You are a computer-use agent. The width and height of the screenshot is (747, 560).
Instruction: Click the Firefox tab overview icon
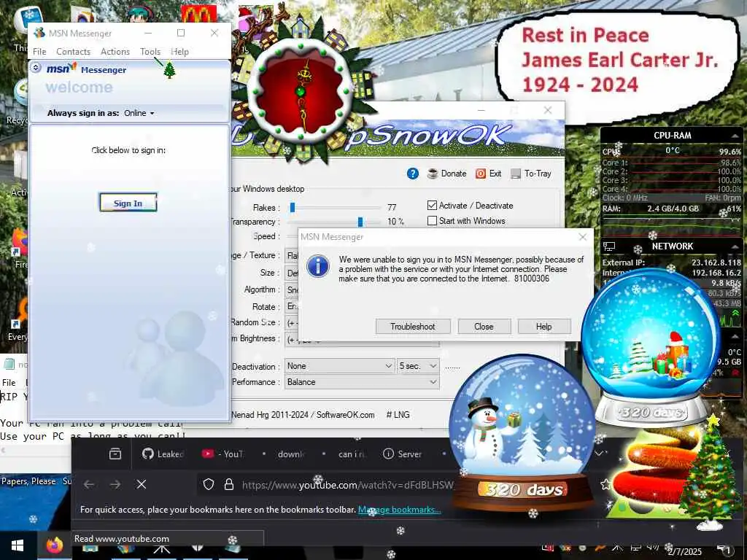point(115,454)
